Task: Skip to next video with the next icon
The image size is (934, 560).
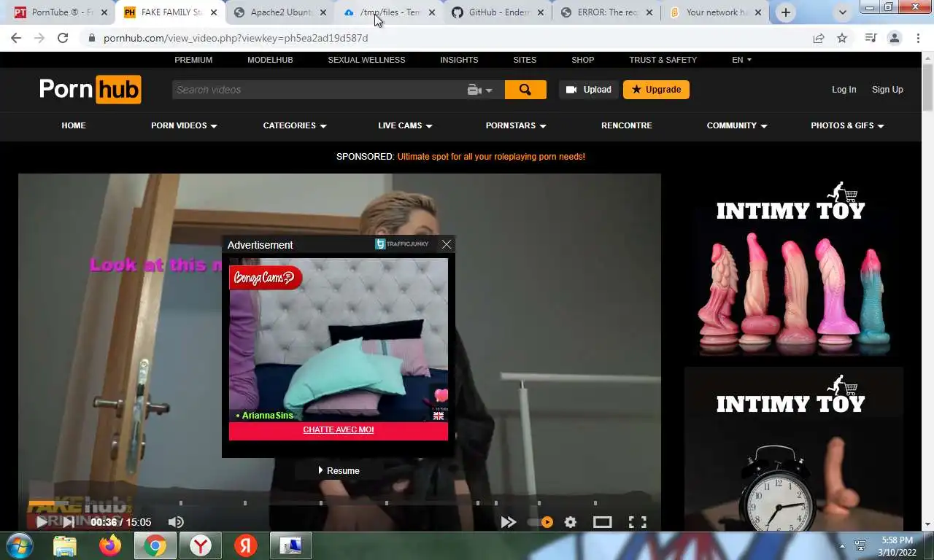Action: [68, 522]
